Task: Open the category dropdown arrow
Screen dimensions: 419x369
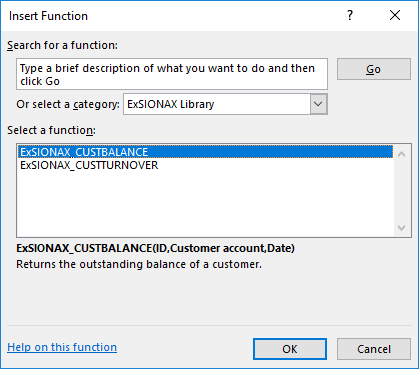Action: coord(318,104)
